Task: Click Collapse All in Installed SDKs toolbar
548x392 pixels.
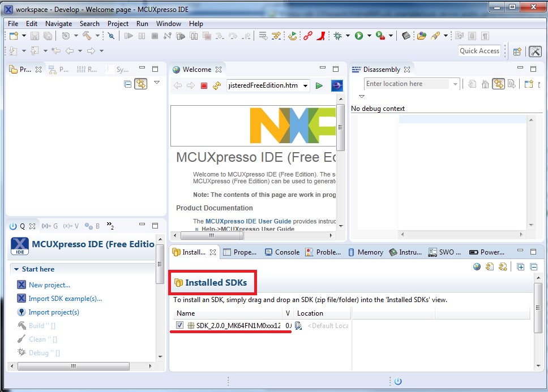Action: 534,267
